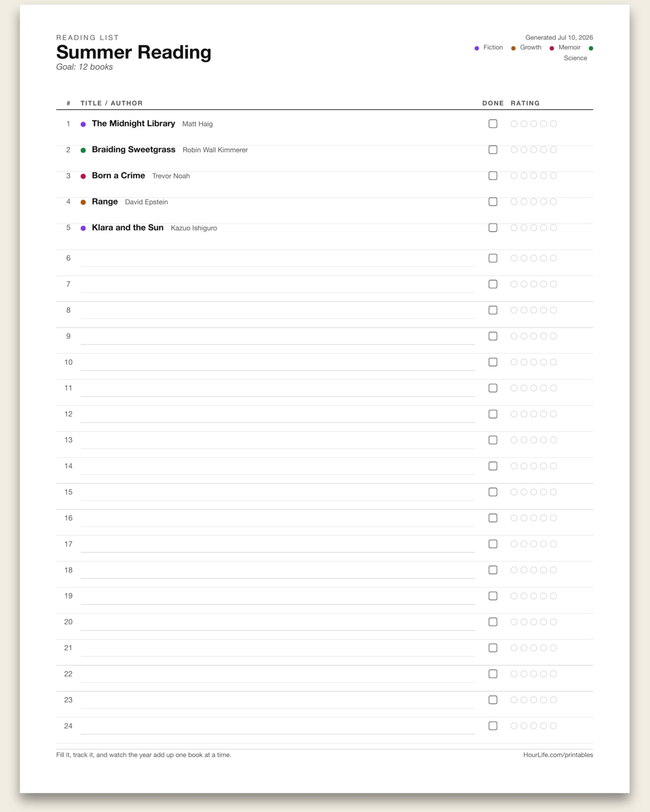
Task: Select third rating circle in row 13
Action: (534, 440)
